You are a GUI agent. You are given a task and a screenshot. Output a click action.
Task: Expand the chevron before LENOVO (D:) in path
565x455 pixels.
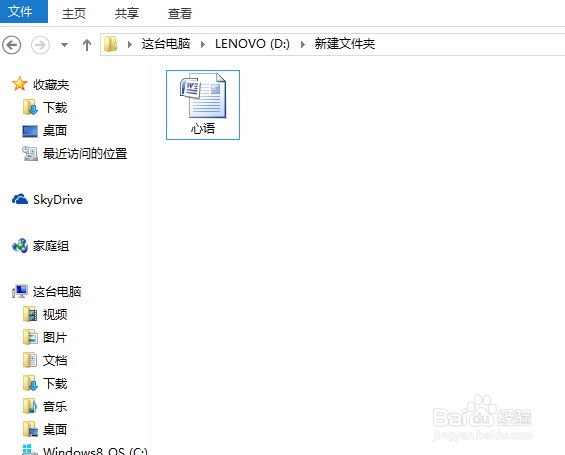coord(203,44)
